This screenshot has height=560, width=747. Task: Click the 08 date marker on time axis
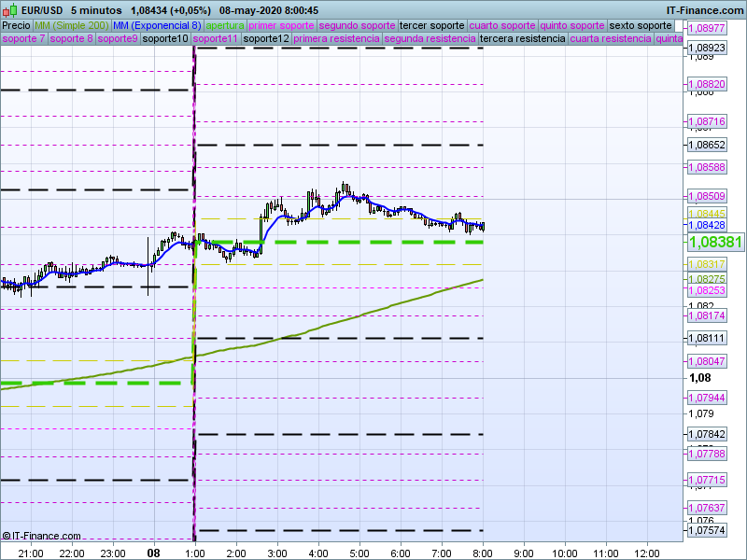pos(153,553)
